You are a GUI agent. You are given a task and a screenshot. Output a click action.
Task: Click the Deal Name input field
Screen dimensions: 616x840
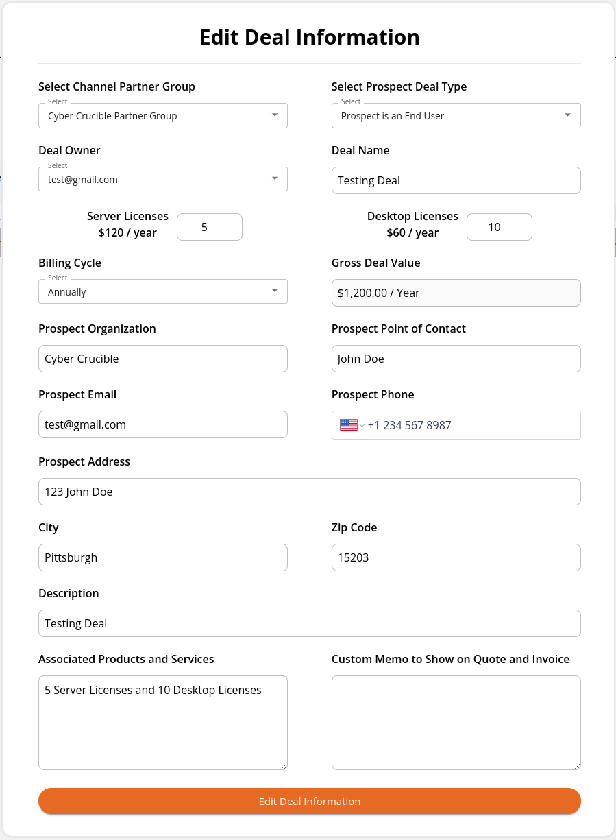tap(456, 180)
